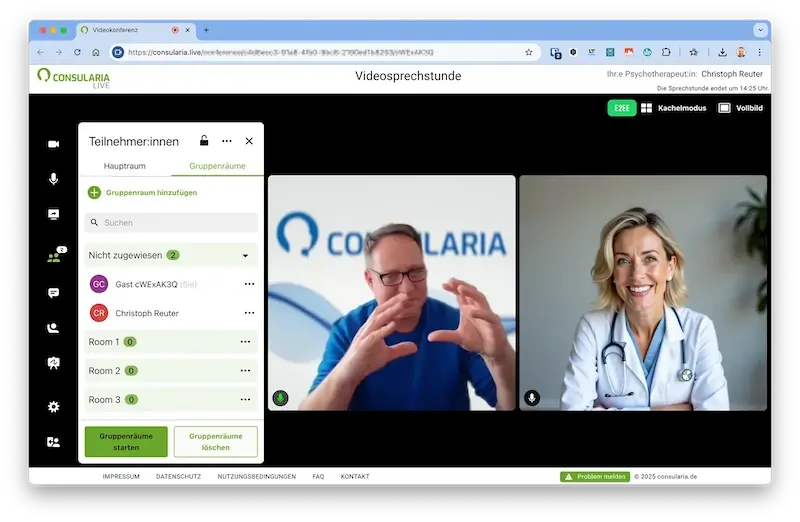
Task: Select participant Gast cWExAK3Q row
Action: pyautogui.click(x=171, y=284)
